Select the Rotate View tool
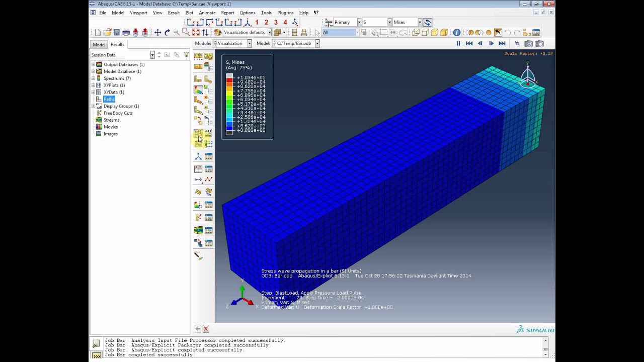Screen dimensions: 644x362 point(167,33)
